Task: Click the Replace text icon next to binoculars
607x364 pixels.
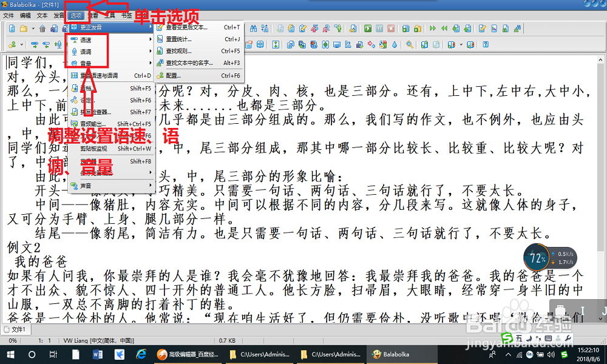Action: [265, 29]
